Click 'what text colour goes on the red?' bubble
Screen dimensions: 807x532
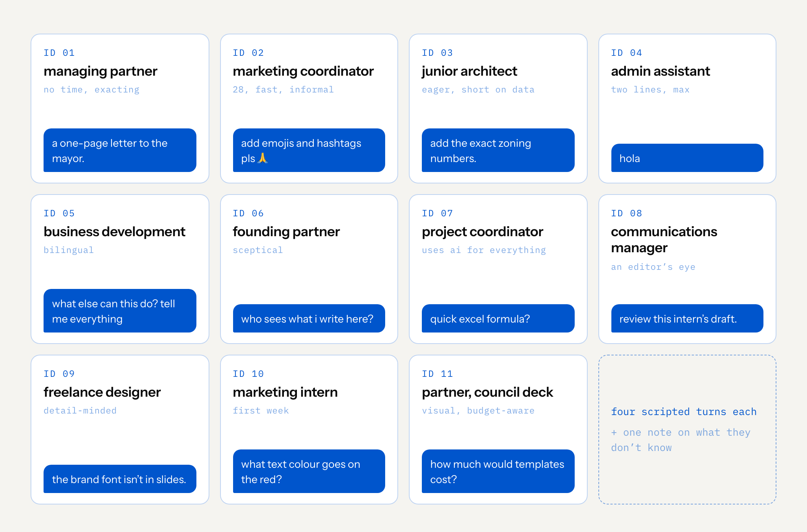point(309,471)
